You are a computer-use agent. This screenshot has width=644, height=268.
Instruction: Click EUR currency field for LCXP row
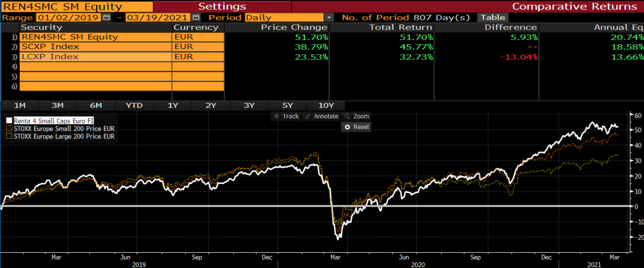pos(198,57)
